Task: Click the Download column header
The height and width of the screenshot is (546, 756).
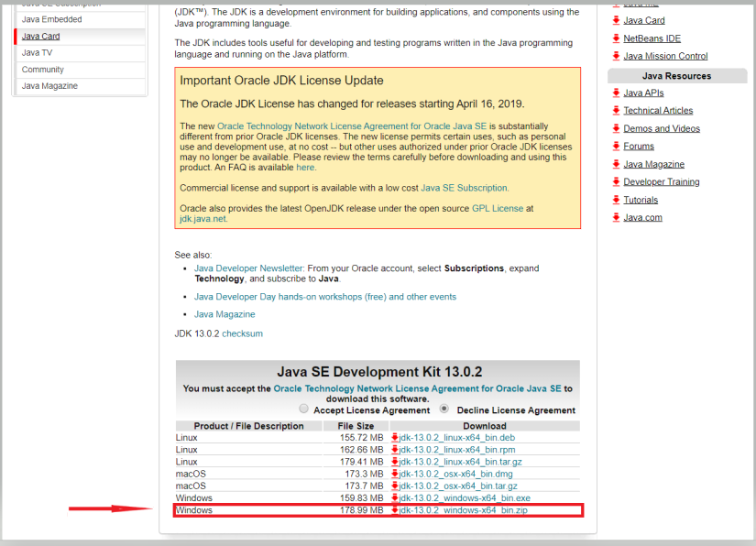Action: (x=485, y=426)
